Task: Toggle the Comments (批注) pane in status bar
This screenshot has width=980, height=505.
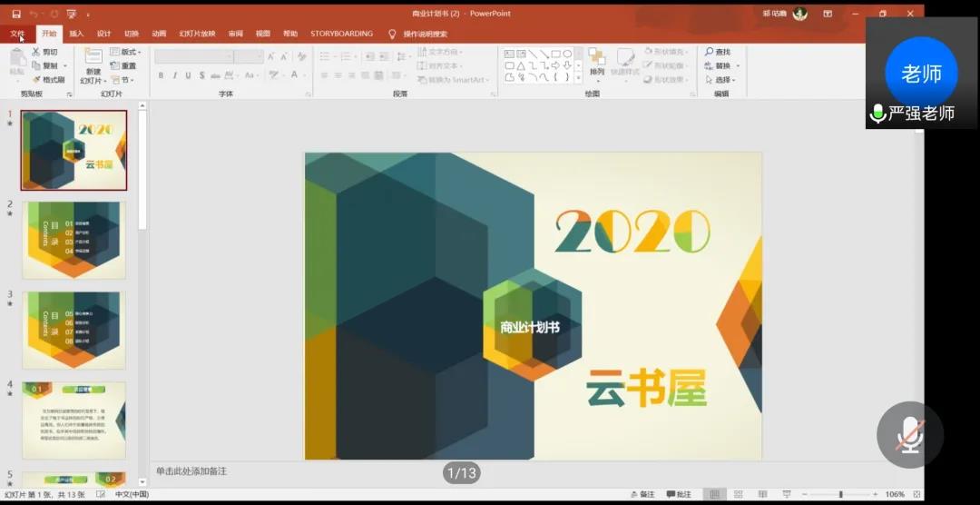Action: [x=679, y=494]
